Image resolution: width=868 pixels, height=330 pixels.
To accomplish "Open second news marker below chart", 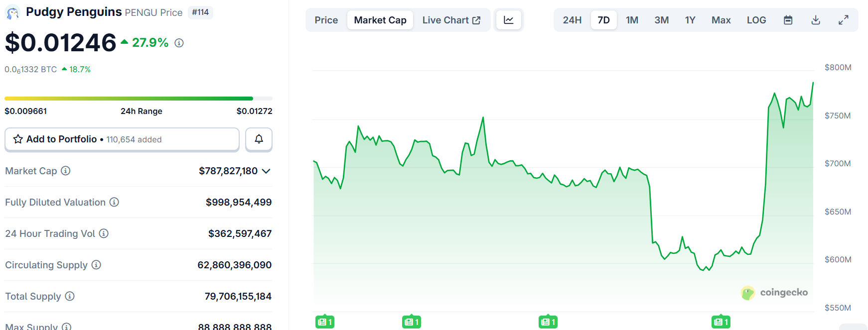I will [412, 322].
